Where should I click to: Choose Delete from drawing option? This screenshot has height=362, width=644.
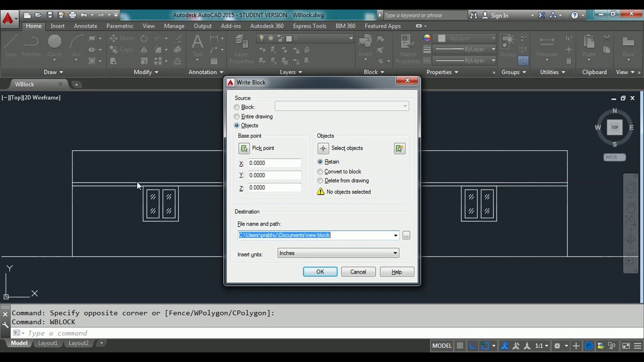click(320, 180)
